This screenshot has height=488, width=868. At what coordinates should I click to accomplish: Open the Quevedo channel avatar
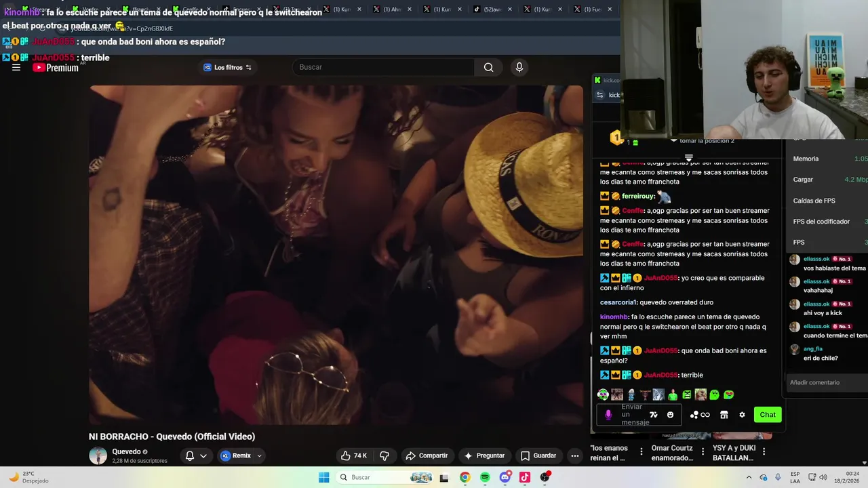pyautogui.click(x=98, y=455)
